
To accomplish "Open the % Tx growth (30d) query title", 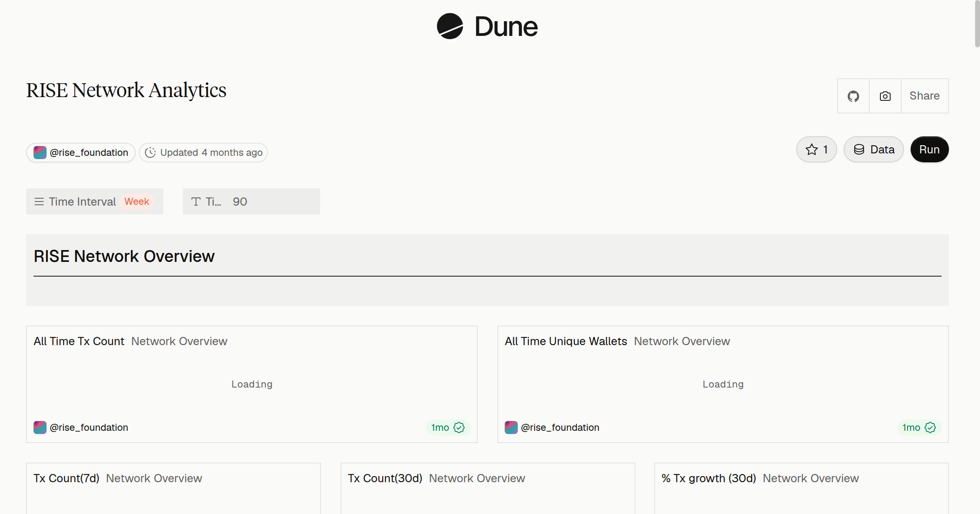I will (x=709, y=478).
